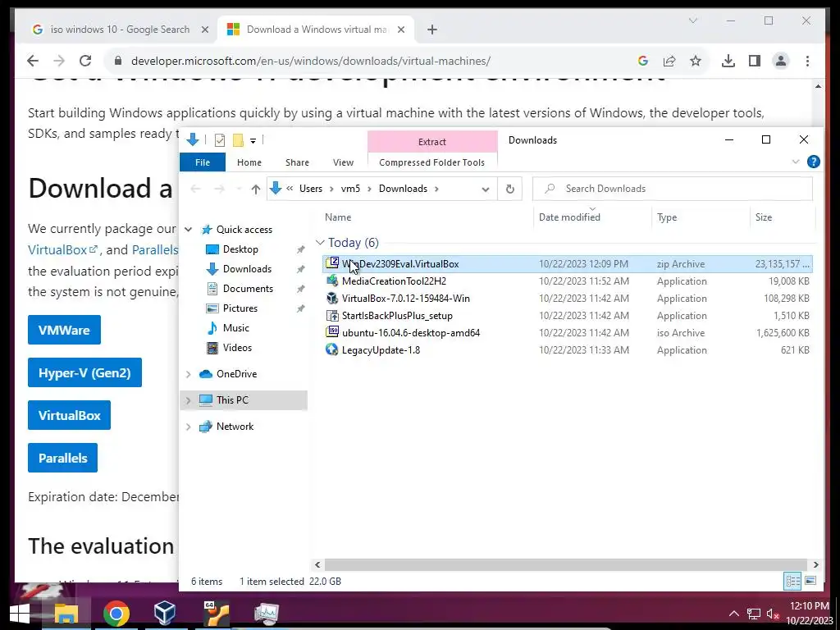Open the Share ribbon tab
The height and width of the screenshot is (630, 840).
tap(297, 162)
